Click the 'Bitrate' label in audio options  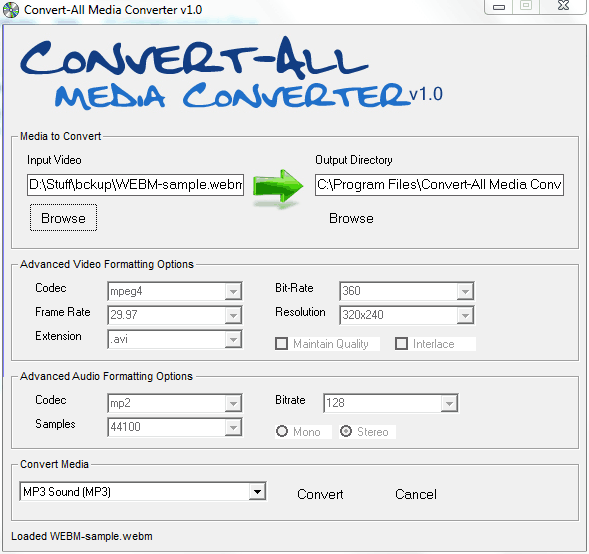coord(290,400)
